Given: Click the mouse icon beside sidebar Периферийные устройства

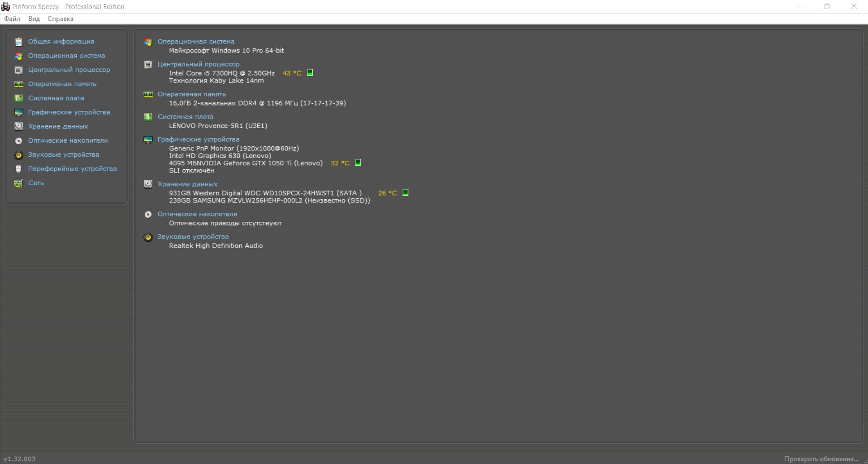Looking at the screenshot, I should coord(19,169).
